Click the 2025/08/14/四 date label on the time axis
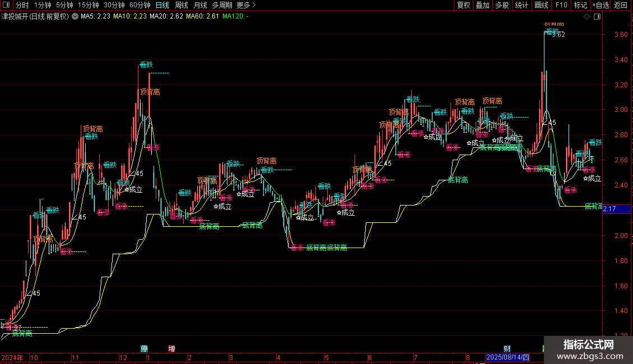Screen dimensions: 633x364 pos(508,357)
